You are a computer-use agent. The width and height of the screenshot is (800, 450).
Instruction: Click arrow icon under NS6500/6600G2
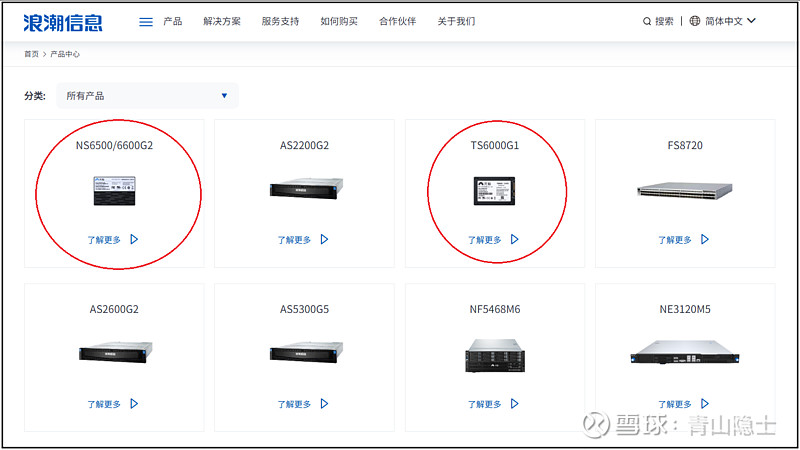134,239
